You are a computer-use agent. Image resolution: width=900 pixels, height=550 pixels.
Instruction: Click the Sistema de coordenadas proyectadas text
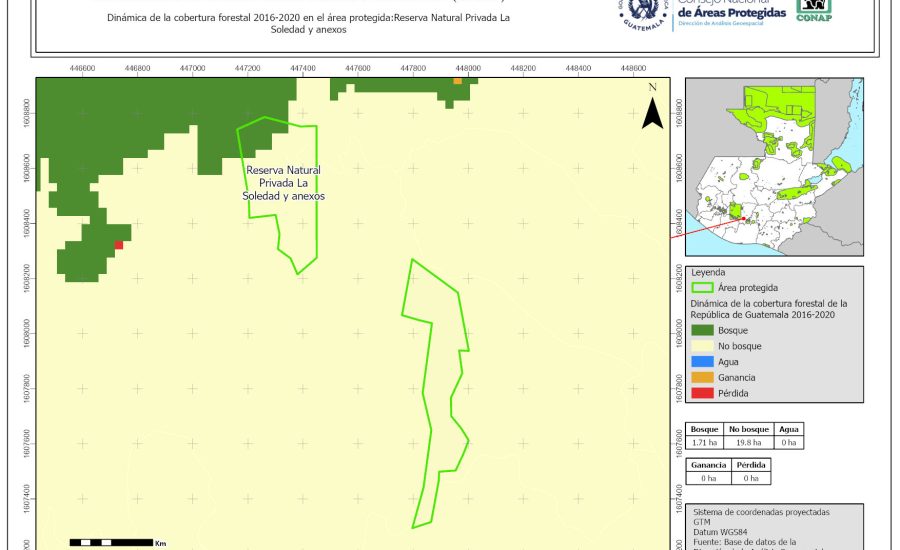[761, 511]
